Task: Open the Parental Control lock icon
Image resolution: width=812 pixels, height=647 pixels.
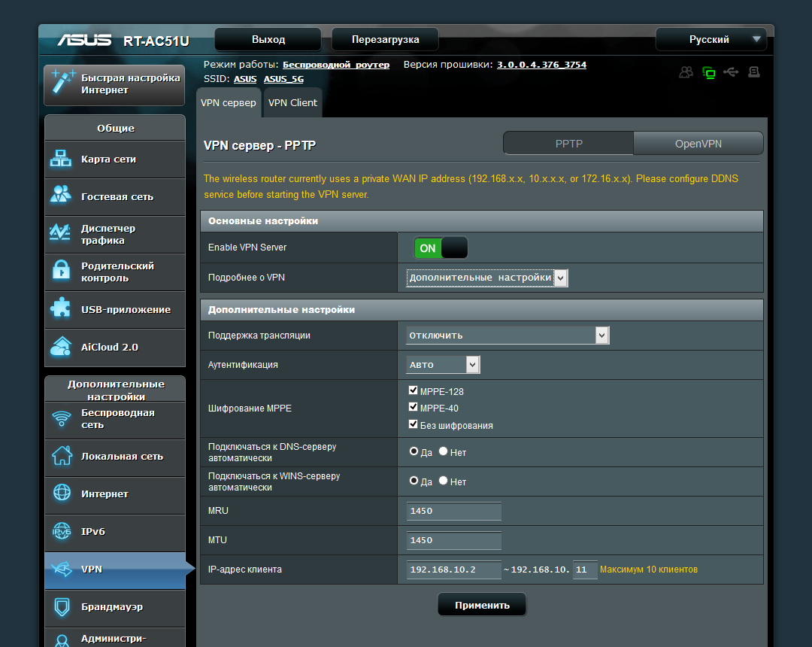Action: coord(61,270)
